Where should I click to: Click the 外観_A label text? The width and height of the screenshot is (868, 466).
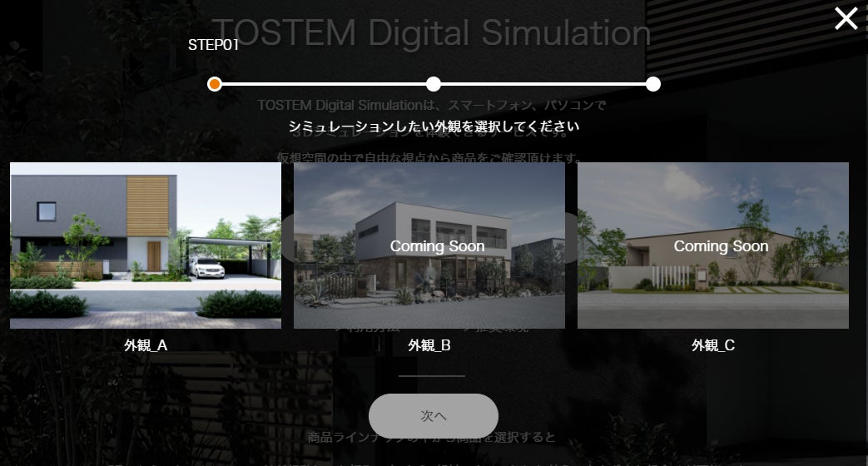[146, 345]
